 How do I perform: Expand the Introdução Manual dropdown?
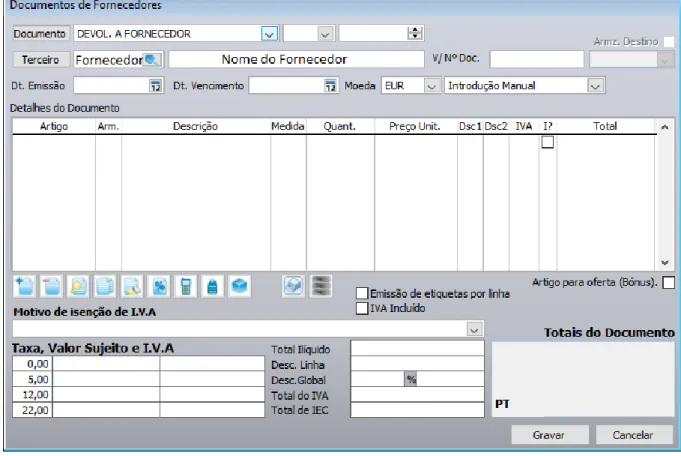(595, 86)
